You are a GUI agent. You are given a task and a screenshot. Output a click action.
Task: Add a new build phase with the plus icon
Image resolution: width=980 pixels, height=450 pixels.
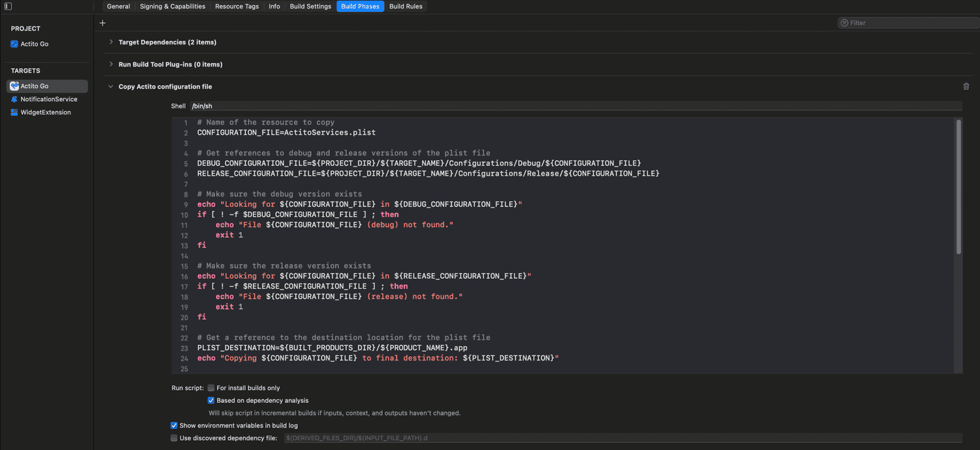pos(102,22)
